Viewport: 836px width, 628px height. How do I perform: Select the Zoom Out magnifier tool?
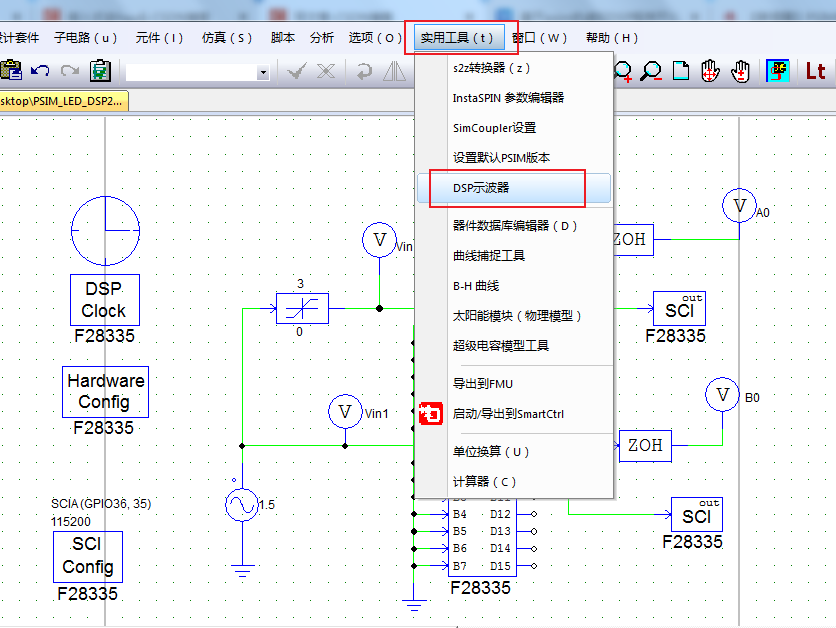point(651,71)
